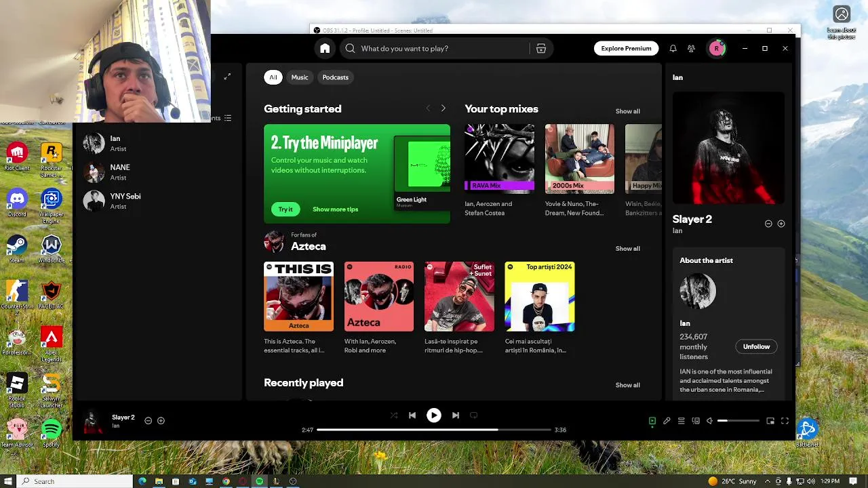Show previous Getting started tip
The width and height of the screenshot is (868, 488).
428,108
